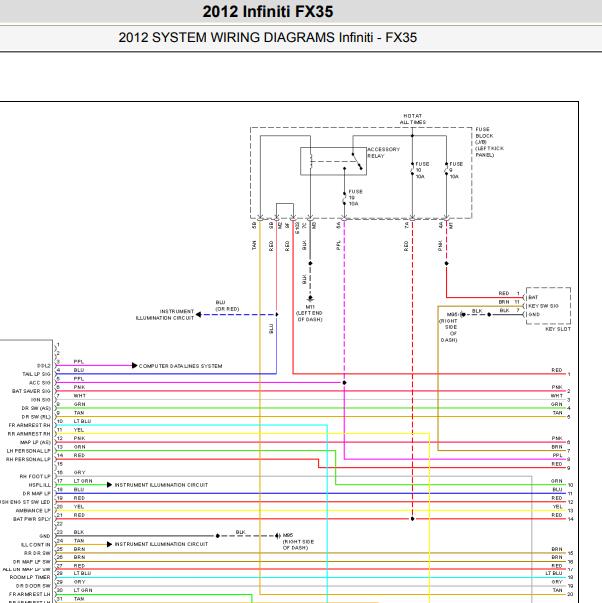Image resolution: width=602 pixels, height=603 pixels.
Task: Click 'INSTRUMENT ILLUMINATION CIRCUIT' next to pin 24
Action: [161, 544]
